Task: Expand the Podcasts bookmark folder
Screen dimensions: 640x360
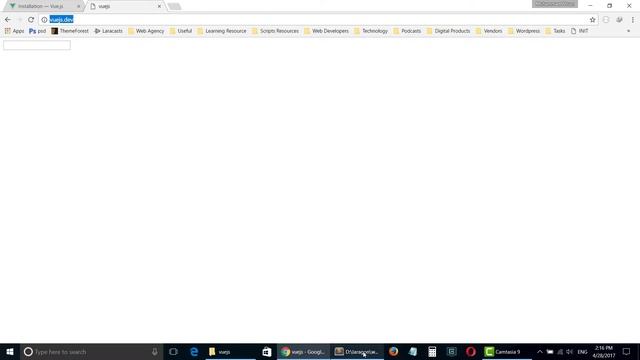Action: [x=407, y=31]
